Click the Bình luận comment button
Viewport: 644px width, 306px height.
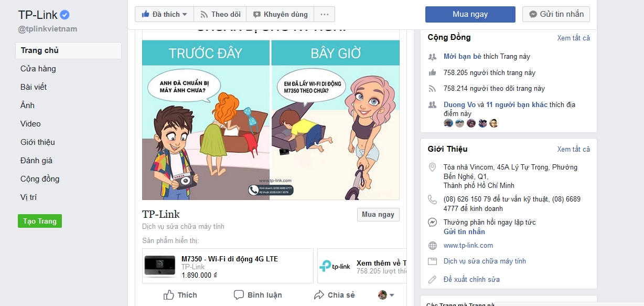(x=257, y=294)
